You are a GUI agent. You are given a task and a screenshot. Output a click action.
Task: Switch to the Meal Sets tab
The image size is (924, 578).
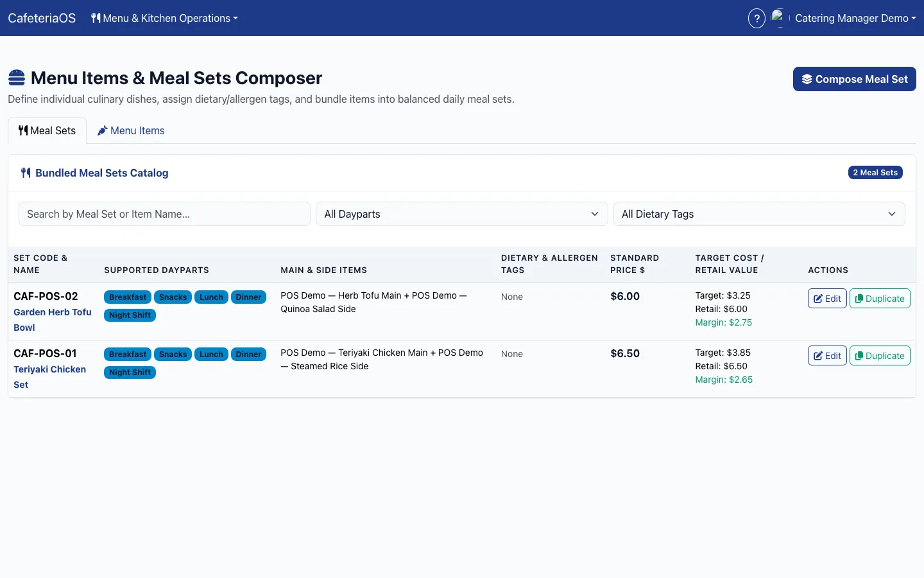pos(47,130)
